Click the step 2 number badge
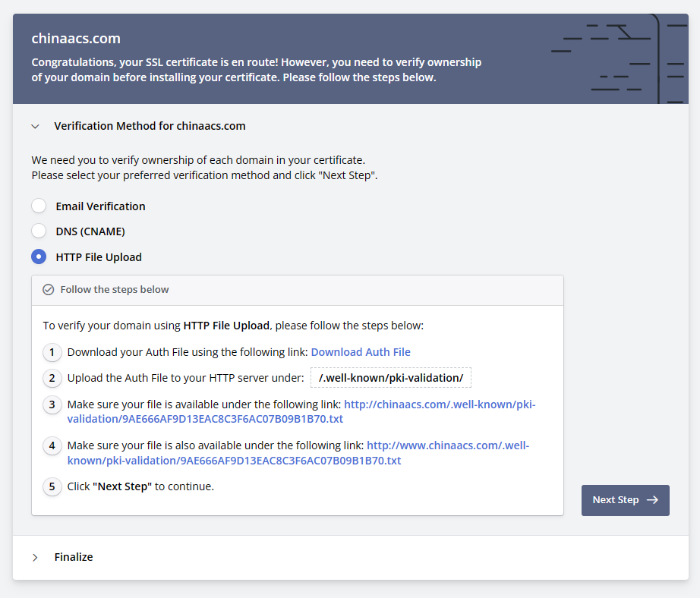This screenshot has width=700, height=598. coord(52,379)
